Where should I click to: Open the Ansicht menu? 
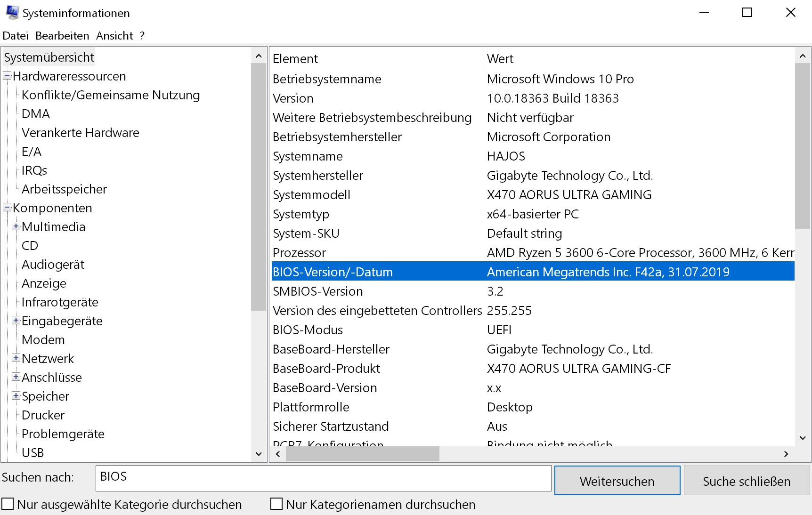point(114,36)
